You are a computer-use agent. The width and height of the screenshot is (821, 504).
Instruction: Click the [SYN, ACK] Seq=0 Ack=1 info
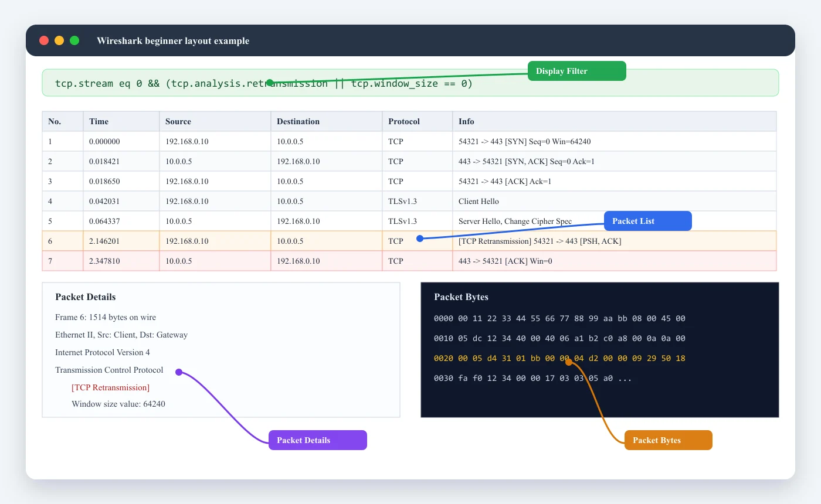[x=526, y=161]
